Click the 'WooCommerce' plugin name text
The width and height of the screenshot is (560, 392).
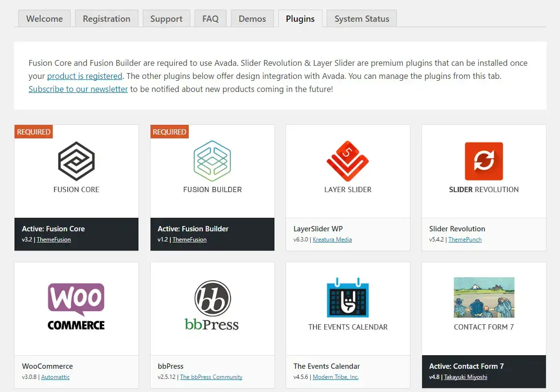(47, 366)
